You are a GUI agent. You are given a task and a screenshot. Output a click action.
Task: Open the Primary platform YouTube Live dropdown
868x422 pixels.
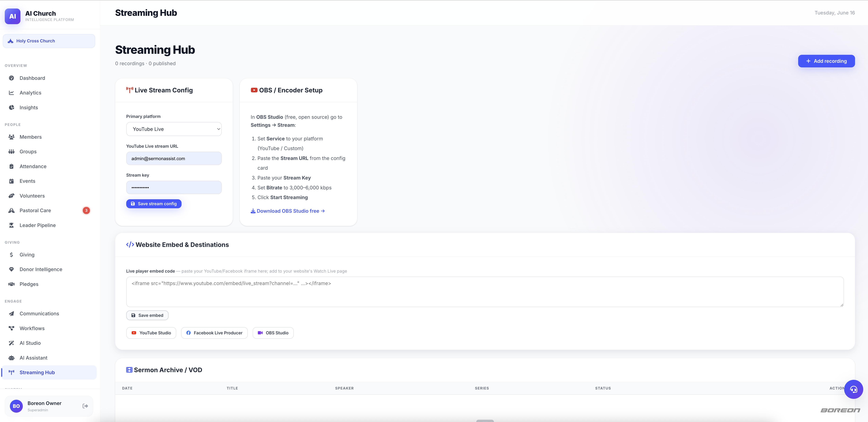[174, 129]
